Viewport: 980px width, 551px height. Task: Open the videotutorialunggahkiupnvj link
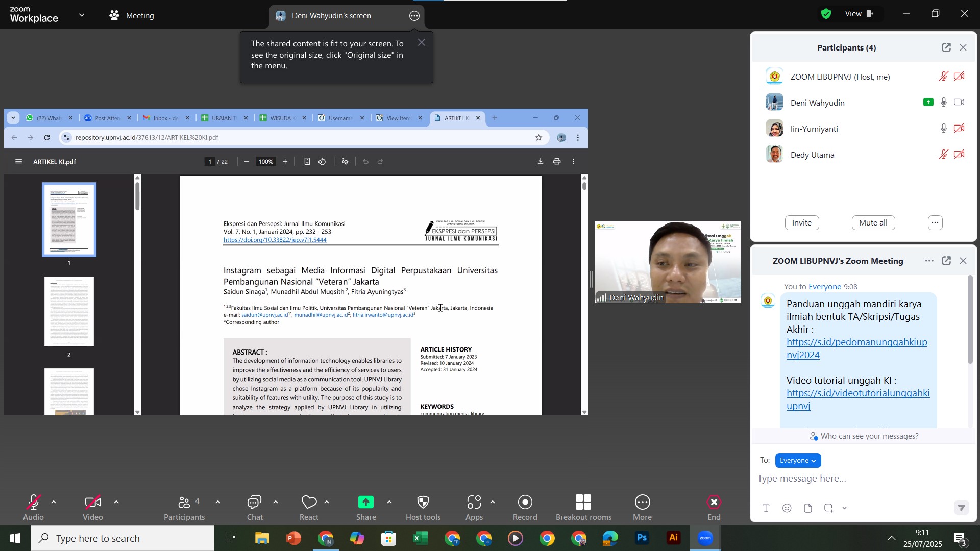858,399
